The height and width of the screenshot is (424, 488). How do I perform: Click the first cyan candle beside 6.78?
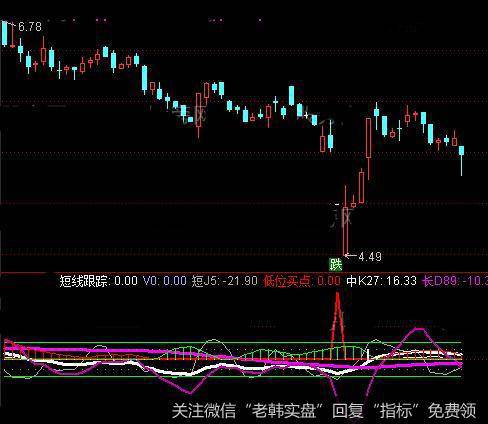[4, 33]
